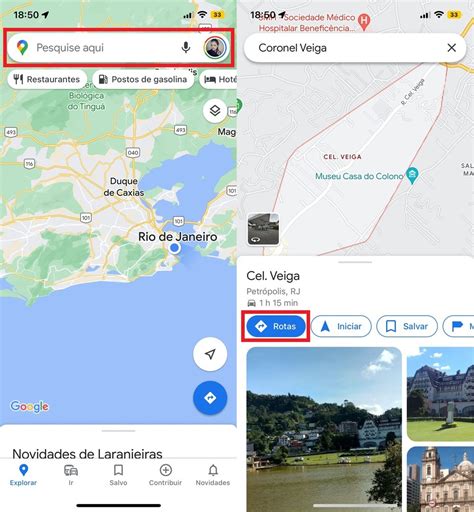Clear the Coronel Veiga search with X
Screen dimensions: 474x512
coord(452,48)
